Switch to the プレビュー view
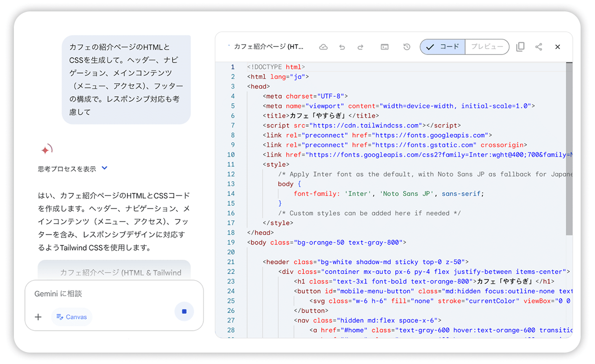 coord(487,47)
